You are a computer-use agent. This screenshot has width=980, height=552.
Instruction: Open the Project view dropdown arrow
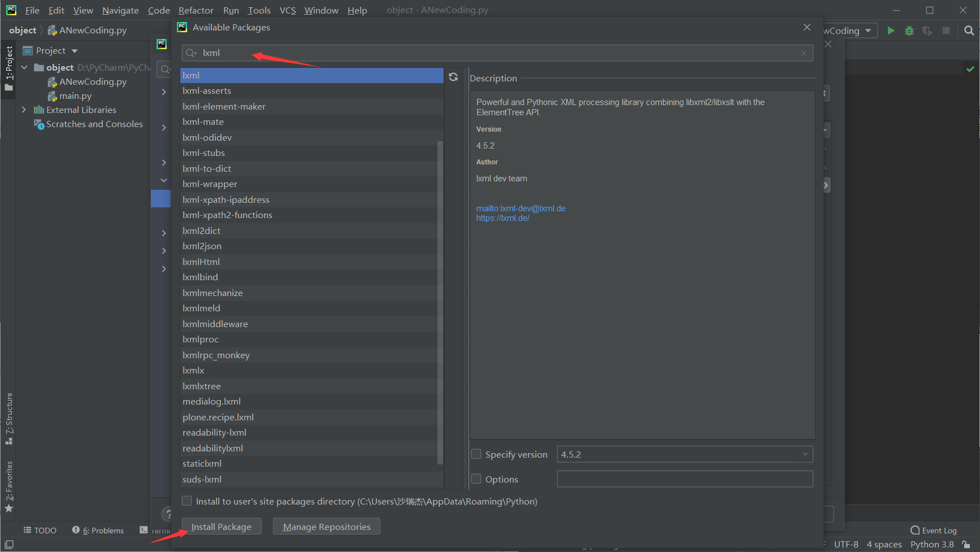[x=75, y=51]
